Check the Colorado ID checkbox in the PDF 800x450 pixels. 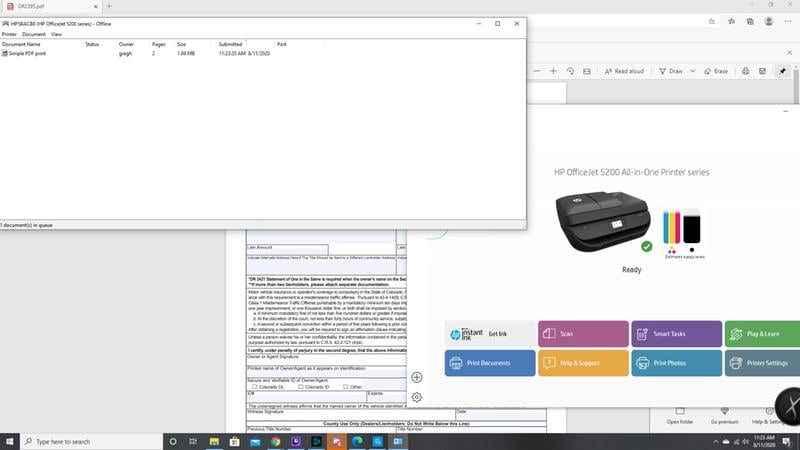(x=301, y=387)
